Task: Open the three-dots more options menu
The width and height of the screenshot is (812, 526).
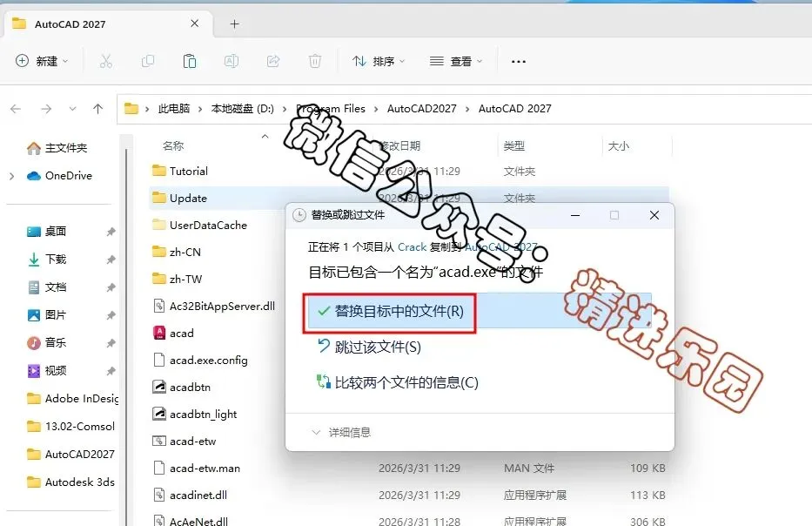Action: 519,61
